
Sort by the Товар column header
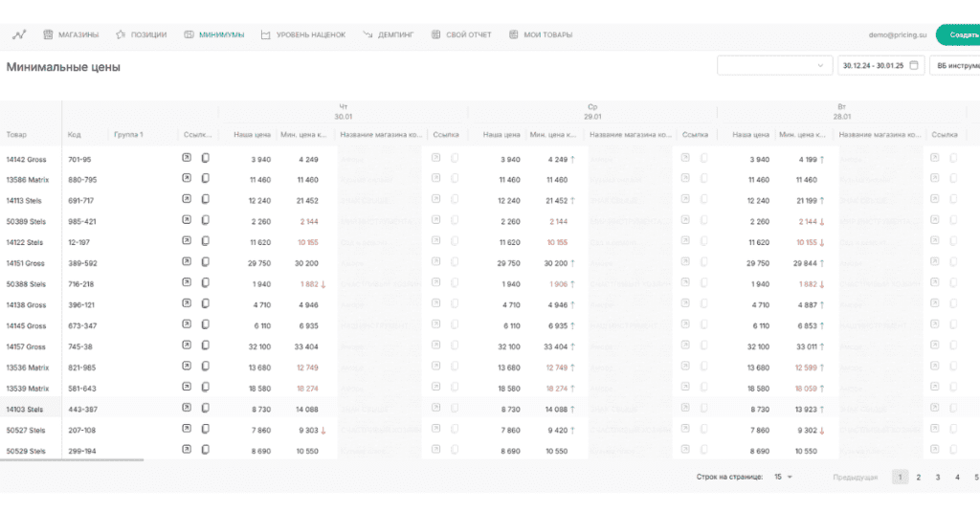click(17, 134)
